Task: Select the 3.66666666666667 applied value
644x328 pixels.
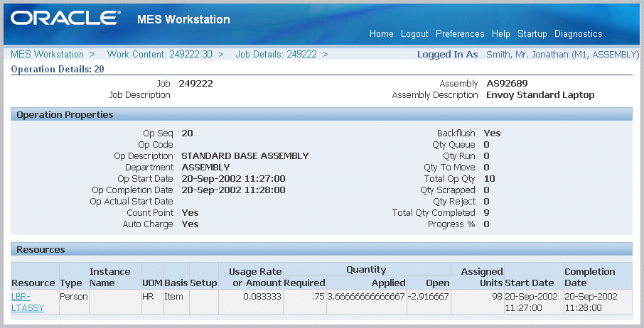Action: 366,297
